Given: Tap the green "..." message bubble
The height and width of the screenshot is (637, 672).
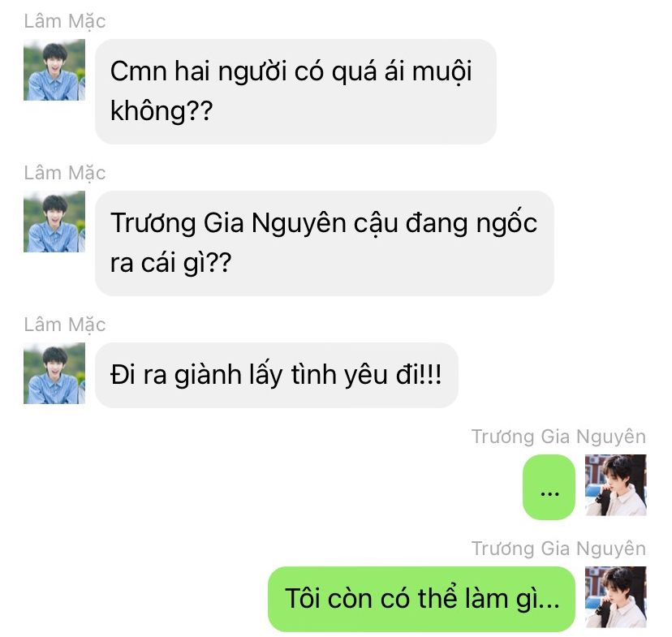Looking at the screenshot, I should pyautogui.click(x=549, y=487).
